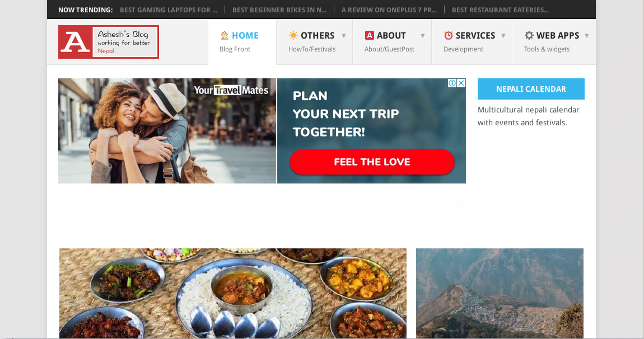Click the FEEL THE LOVE button

(x=372, y=162)
